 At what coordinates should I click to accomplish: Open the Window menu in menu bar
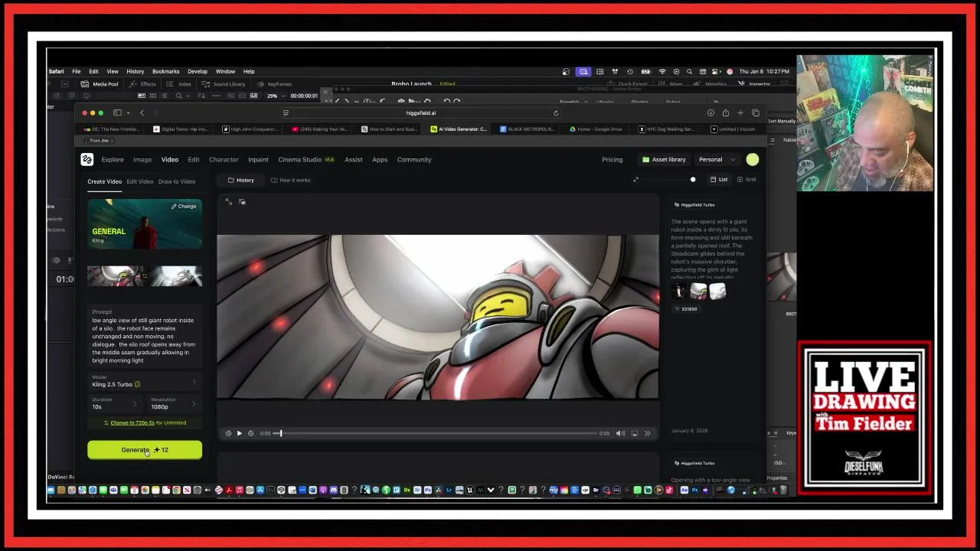pos(225,71)
